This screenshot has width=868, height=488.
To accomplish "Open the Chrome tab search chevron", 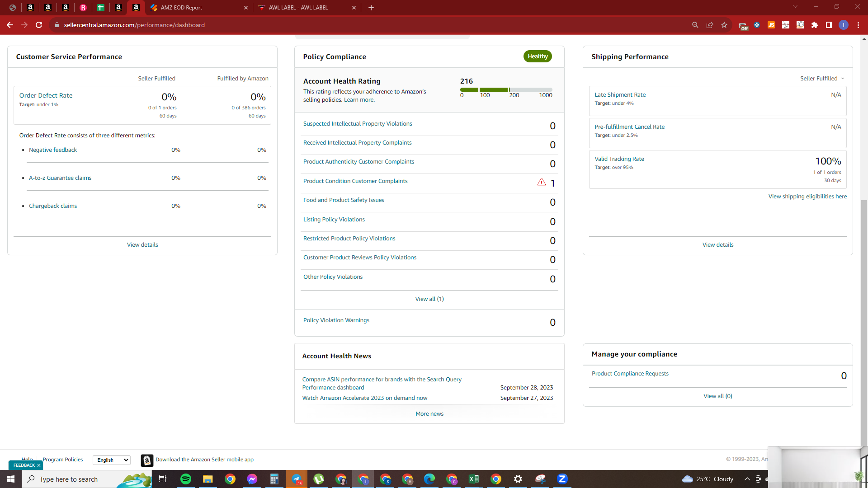I will 795,7.
